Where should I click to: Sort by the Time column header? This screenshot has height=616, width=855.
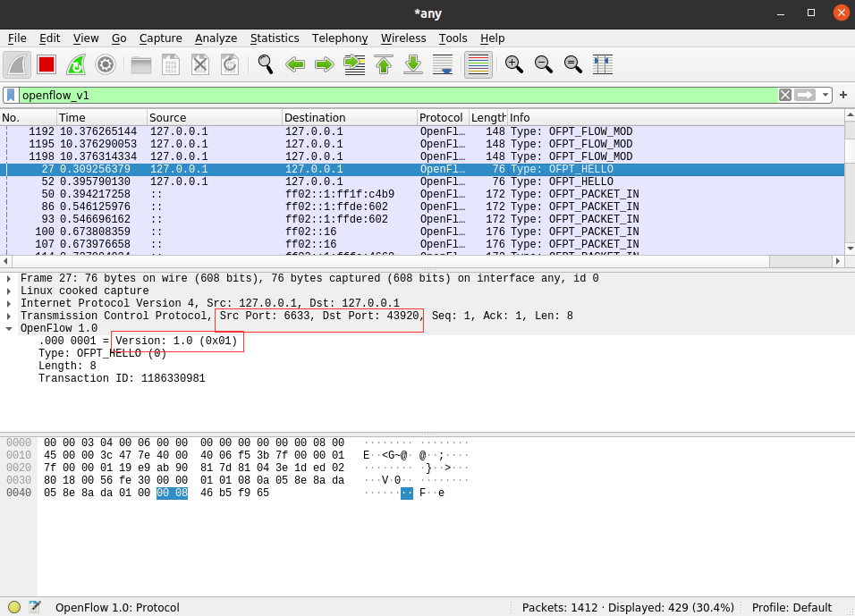pyautogui.click(x=102, y=118)
